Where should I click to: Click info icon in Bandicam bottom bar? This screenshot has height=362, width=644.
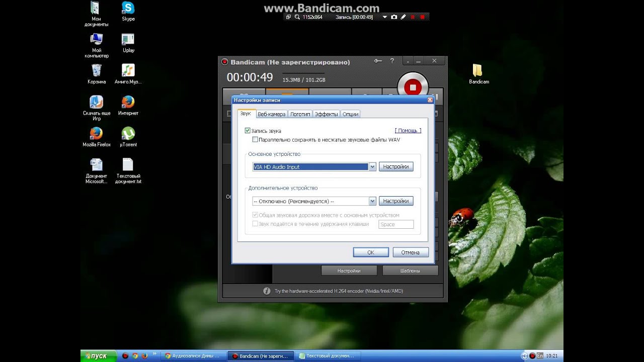pyautogui.click(x=267, y=291)
